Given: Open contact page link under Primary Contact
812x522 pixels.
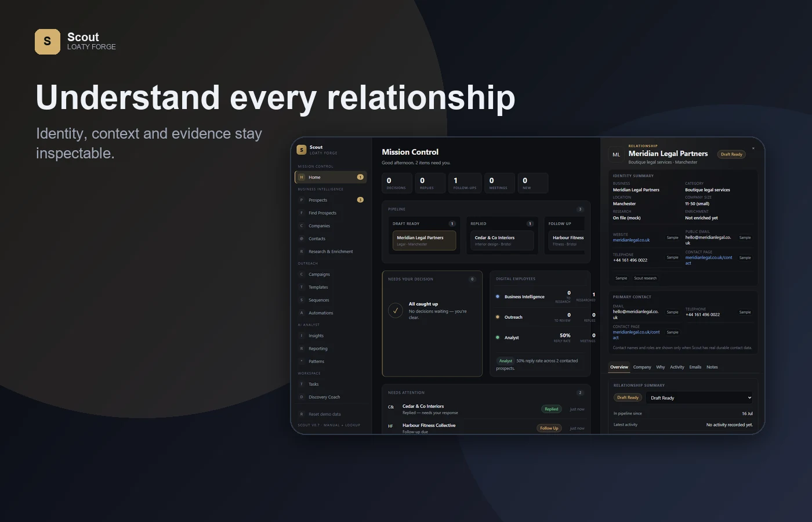Looking at the screenshot, I should (636, 335).
